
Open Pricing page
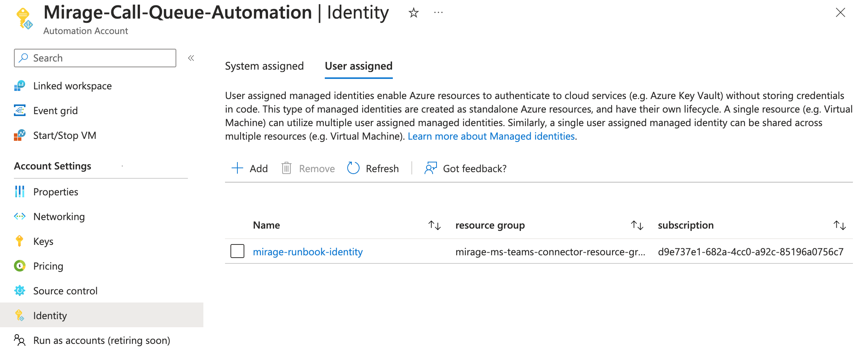coord(48,266)
